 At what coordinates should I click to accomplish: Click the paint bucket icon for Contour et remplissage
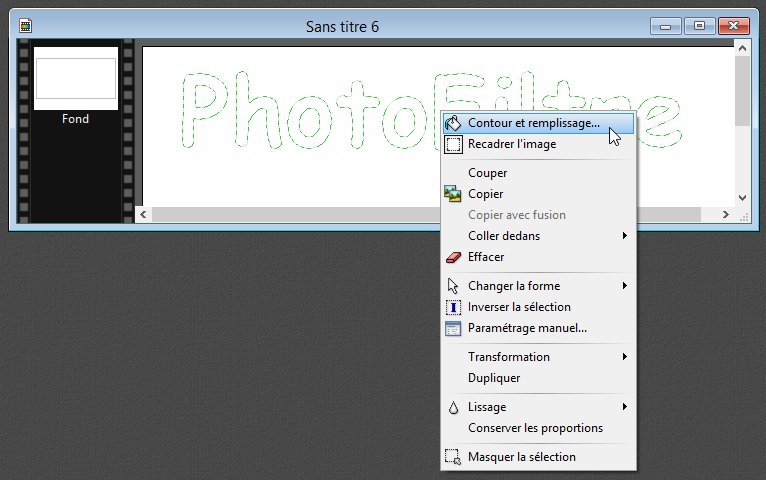pyautogui.click(x=453, y=123)
